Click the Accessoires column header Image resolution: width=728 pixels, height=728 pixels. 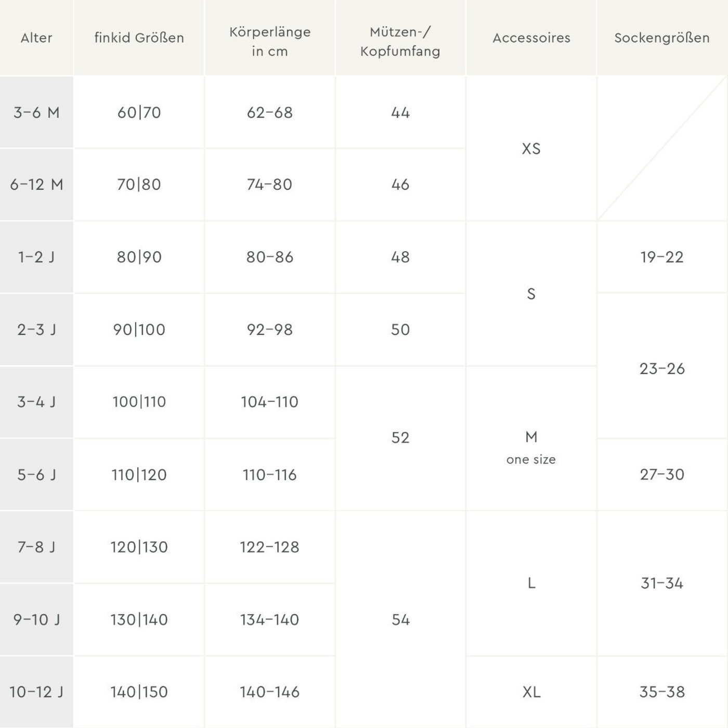531,38
